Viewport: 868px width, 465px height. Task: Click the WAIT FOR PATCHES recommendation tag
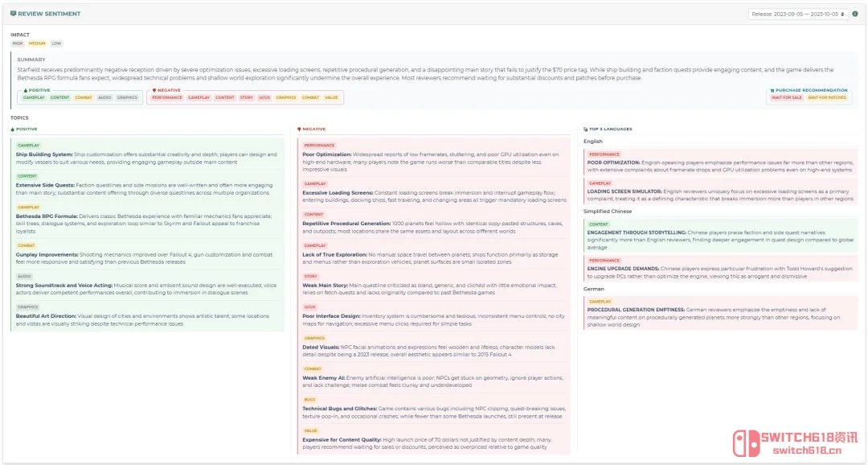825,97
